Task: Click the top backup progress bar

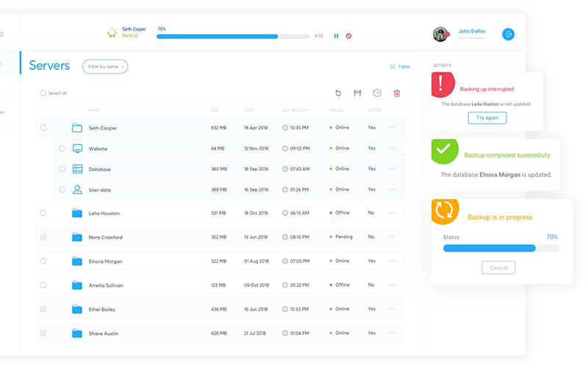Action: (x=233, y=35)
